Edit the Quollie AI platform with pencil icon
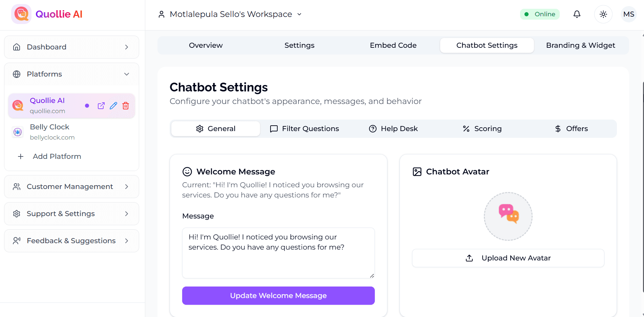 [x=113, y=106]
